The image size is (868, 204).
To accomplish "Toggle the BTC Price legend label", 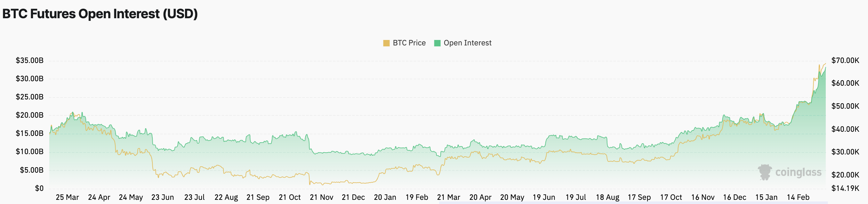I will click(x=409, y=43).
